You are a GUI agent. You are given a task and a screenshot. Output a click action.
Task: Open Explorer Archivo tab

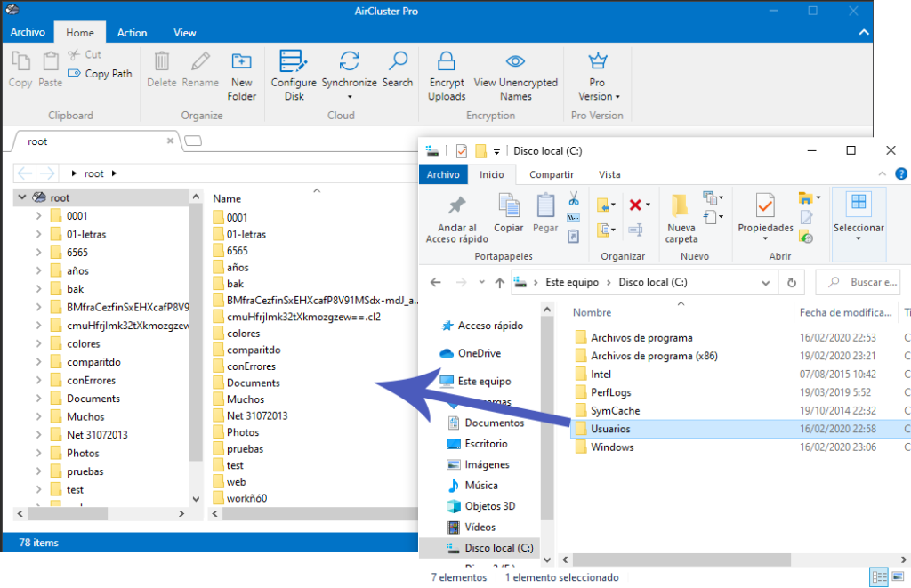tap(443, 174)
